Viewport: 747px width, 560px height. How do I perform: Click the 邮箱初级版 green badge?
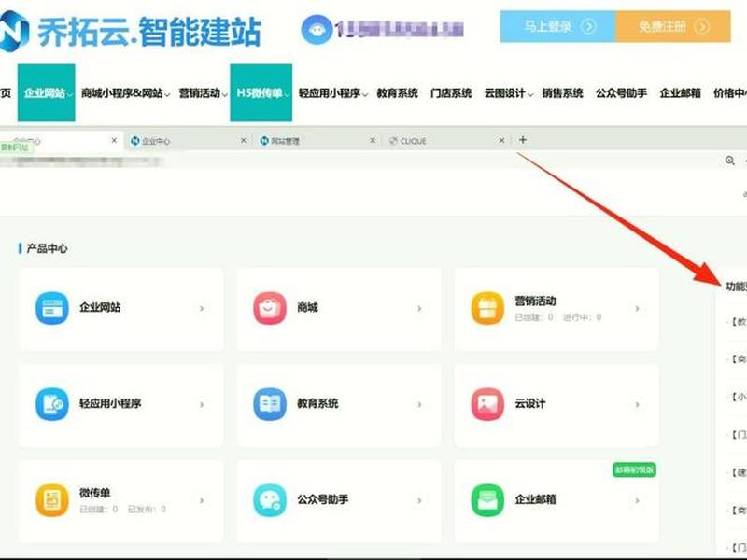tap(634, 470)
